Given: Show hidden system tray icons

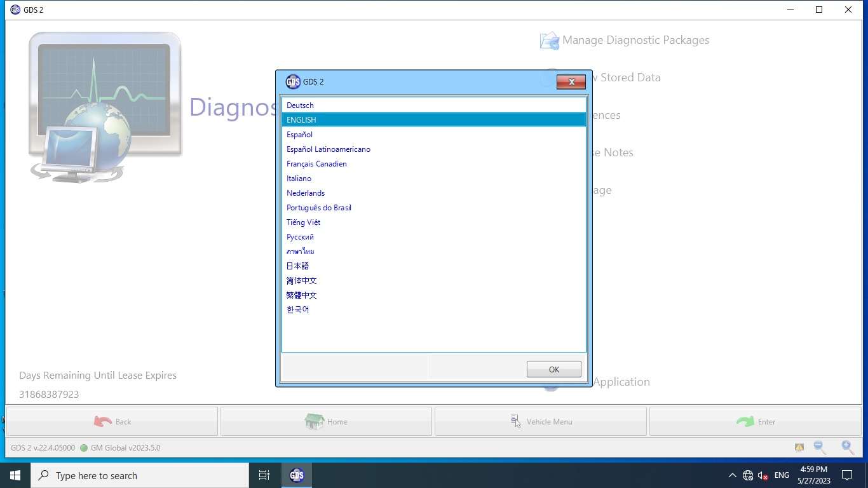Looking at the screenshot, I should pos(732,475).
